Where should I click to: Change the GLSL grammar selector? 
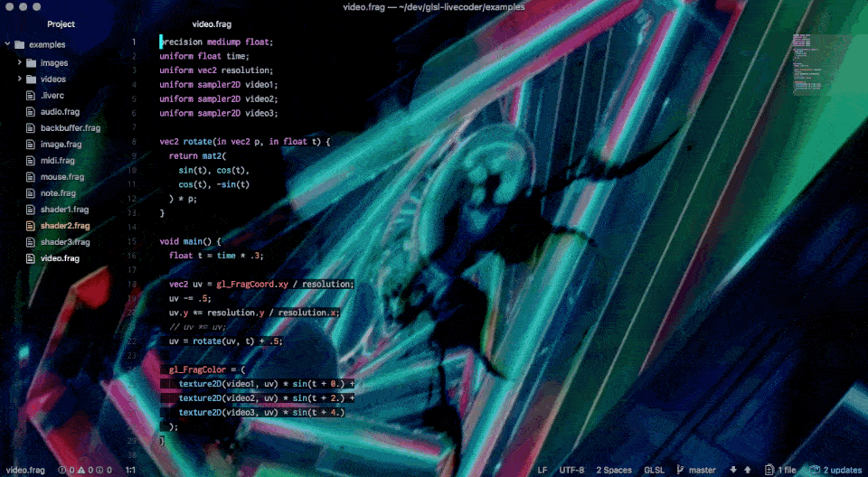(x=655, y=470)
